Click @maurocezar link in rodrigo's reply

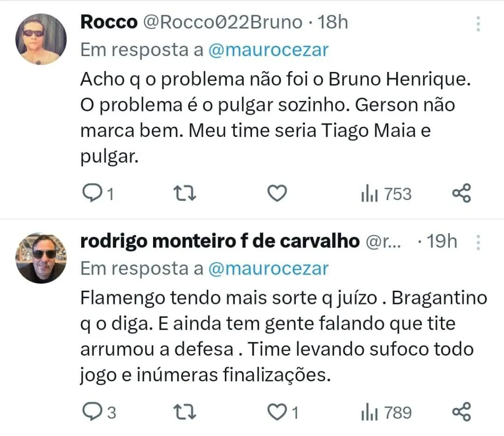click(x=268, y=268)
